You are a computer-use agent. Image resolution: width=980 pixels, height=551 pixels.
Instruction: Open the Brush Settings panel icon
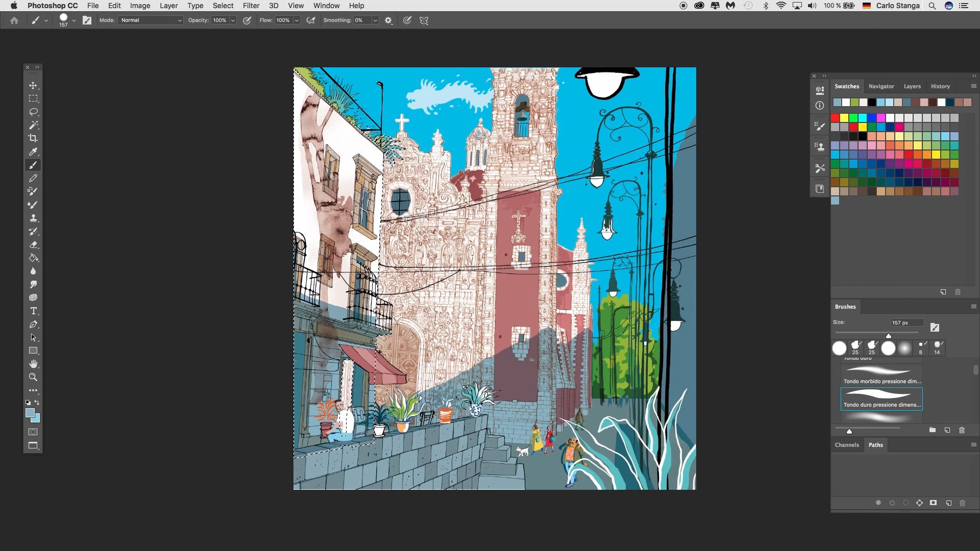[x=820, y=126]
